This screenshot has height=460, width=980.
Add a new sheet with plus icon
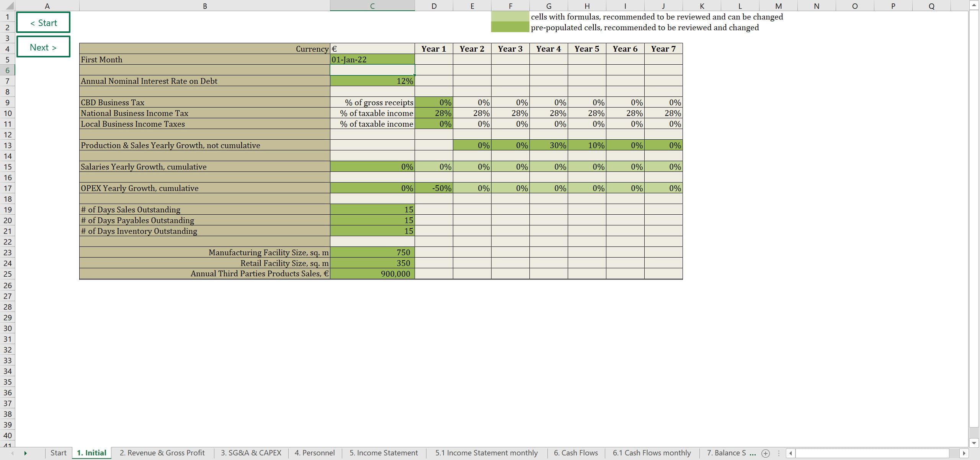click(x=765, y=453)
